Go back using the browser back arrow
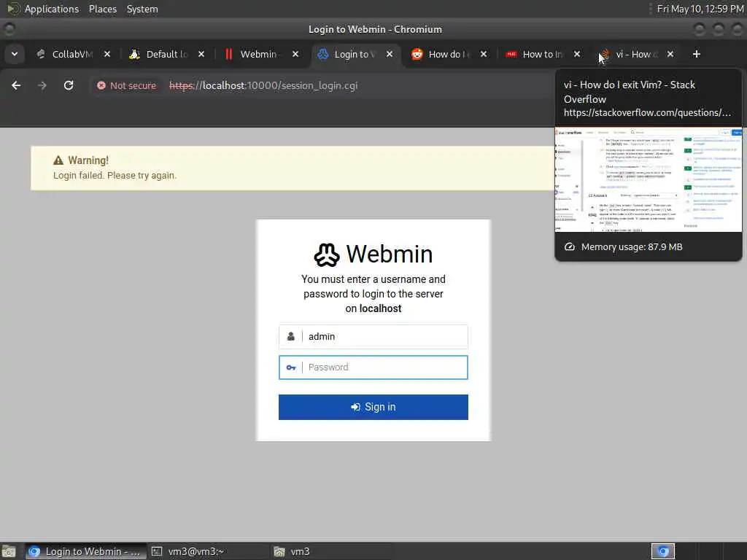The image size is (747, 560). click(x=16, y=85)
